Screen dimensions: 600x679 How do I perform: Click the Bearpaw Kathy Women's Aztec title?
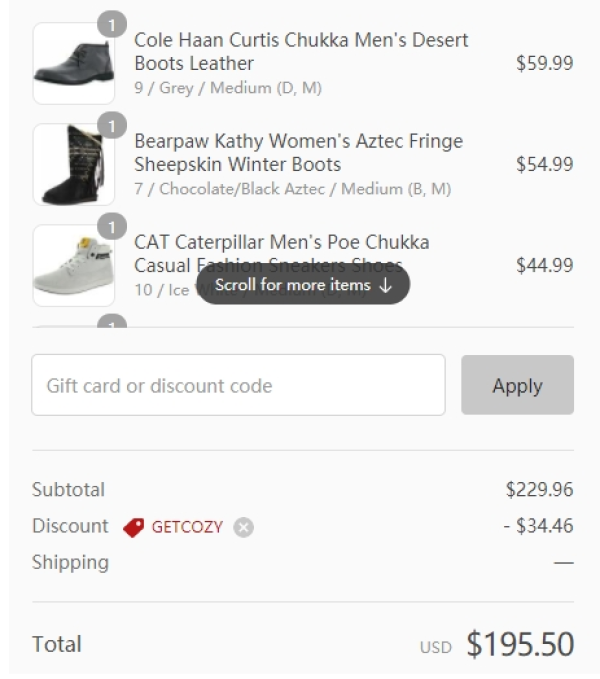299,152
